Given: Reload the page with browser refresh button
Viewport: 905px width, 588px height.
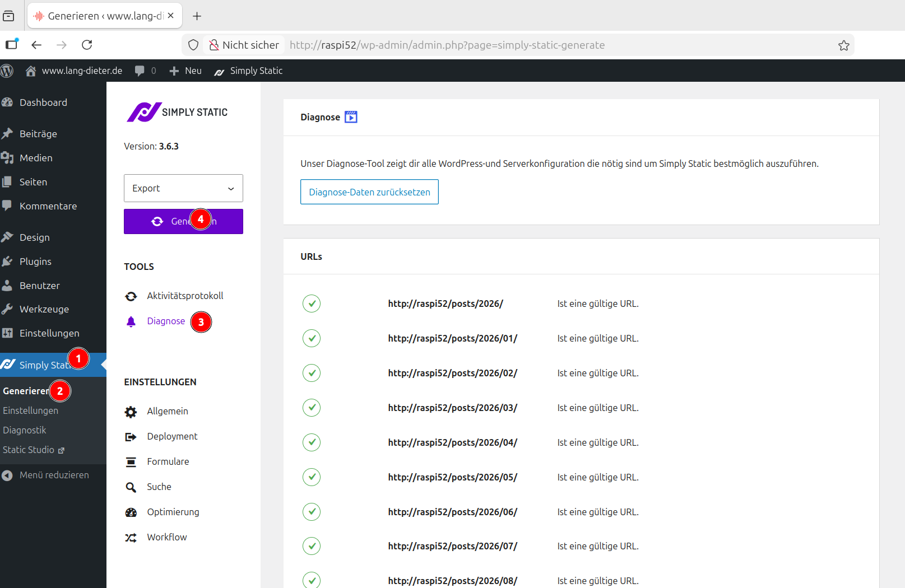Looking at the screenshot, I should [87, 45].
